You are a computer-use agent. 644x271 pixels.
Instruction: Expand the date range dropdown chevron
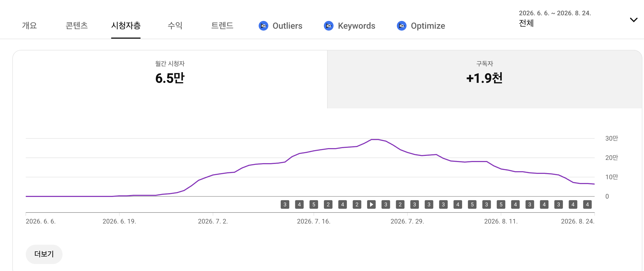pos(634,20)
